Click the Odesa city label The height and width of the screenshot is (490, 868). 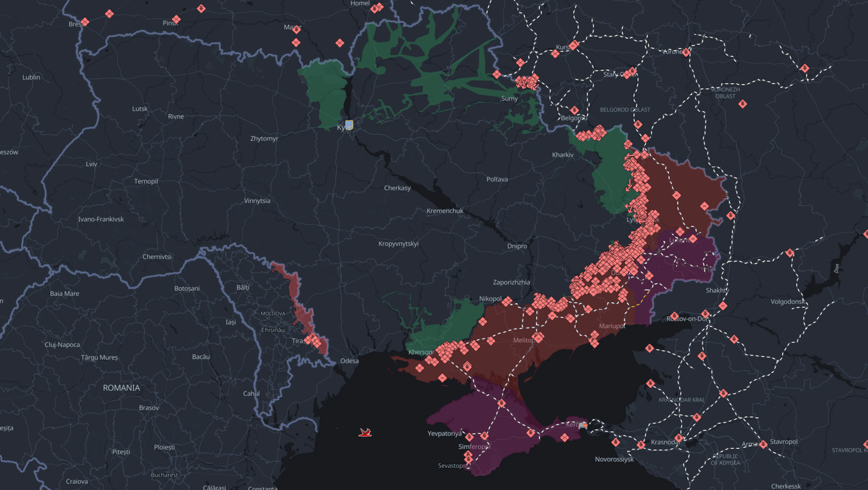click(x=349, y=361)
